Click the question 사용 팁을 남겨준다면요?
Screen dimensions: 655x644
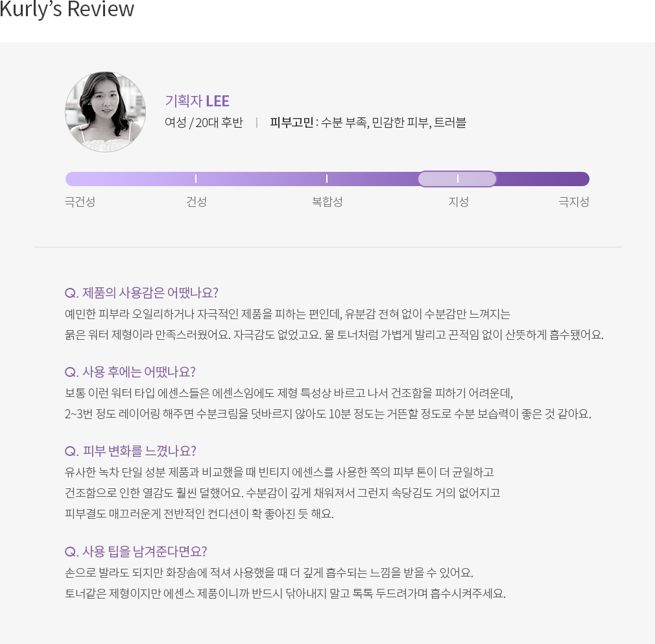click(x=136, y=551)
